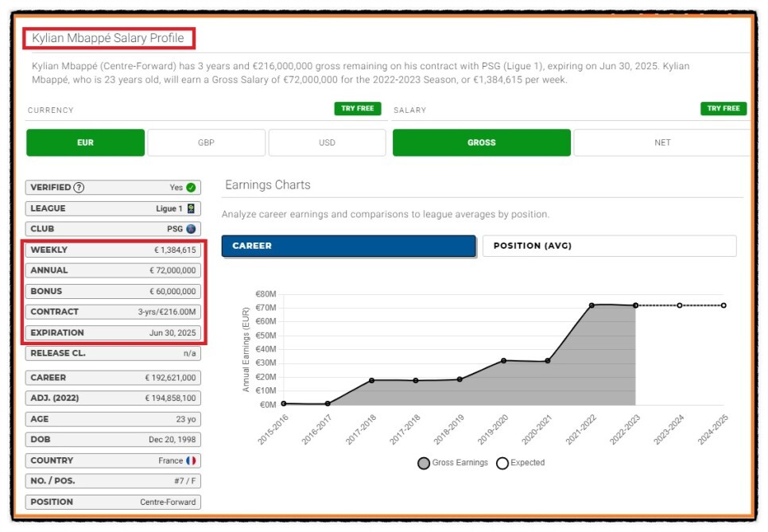Switch currency to GBP
The width and height of the screenshot is (768, 532).
point(206,142)
